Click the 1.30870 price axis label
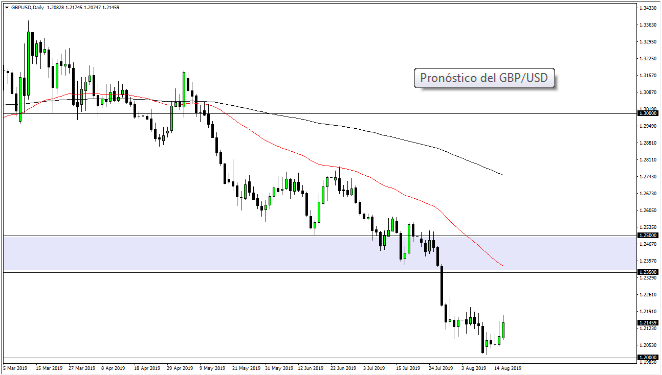Viewport: 662px width, 375px height. tap(648, 92)
